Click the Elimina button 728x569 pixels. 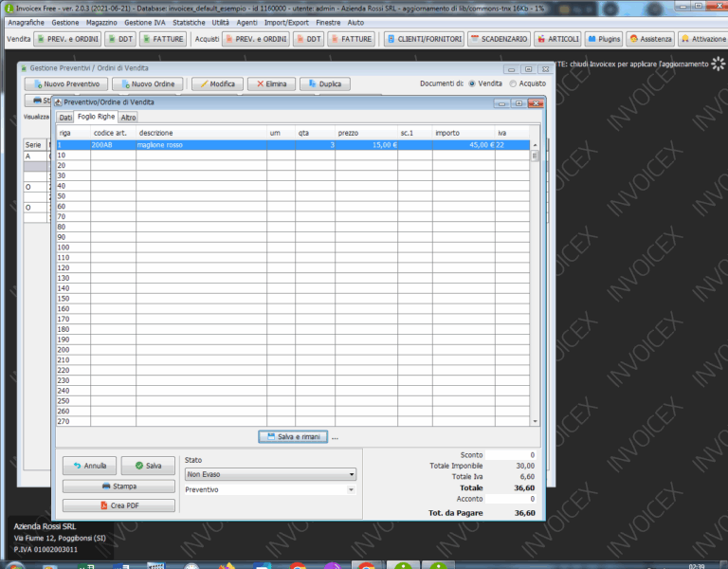tap(272, 84)
